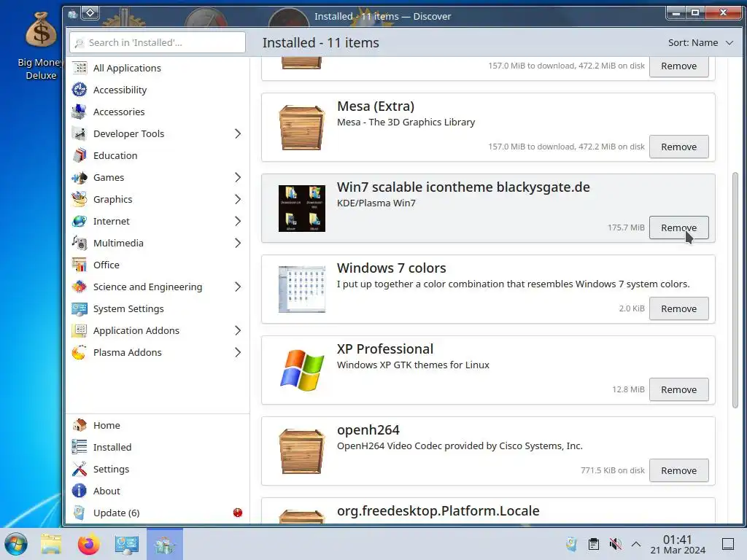
Task: Remove the partially visible top package
Action: (x=679, y=66)
